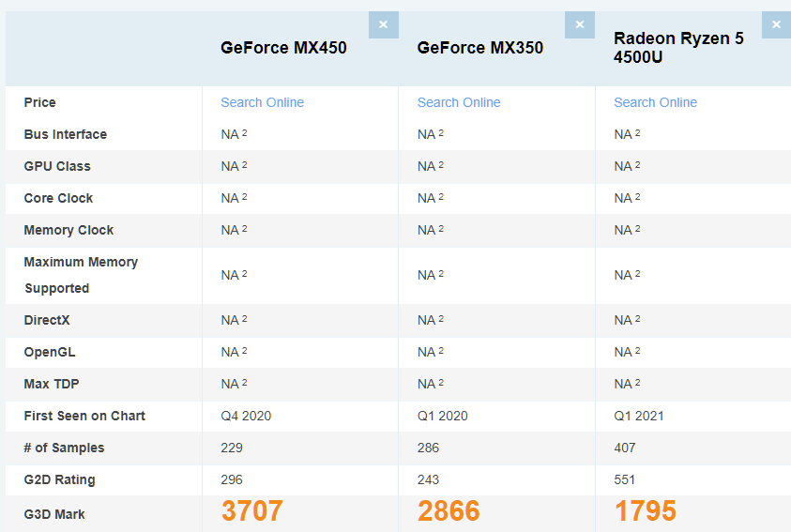Screen dimensions: 791x532
Task: Click the G3D Mark value 1795
Action: click(x=646, y=510)
